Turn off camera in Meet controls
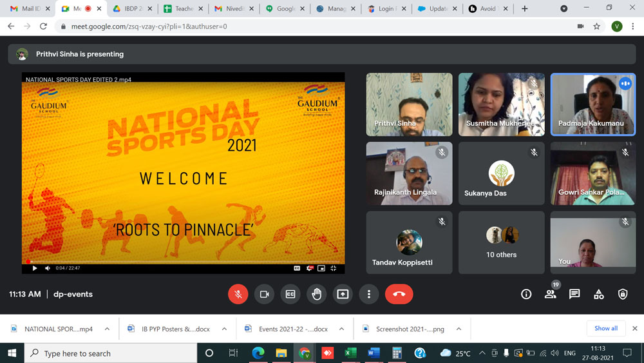Viewport: 644px width, 363px height. (x=264, y=294)
